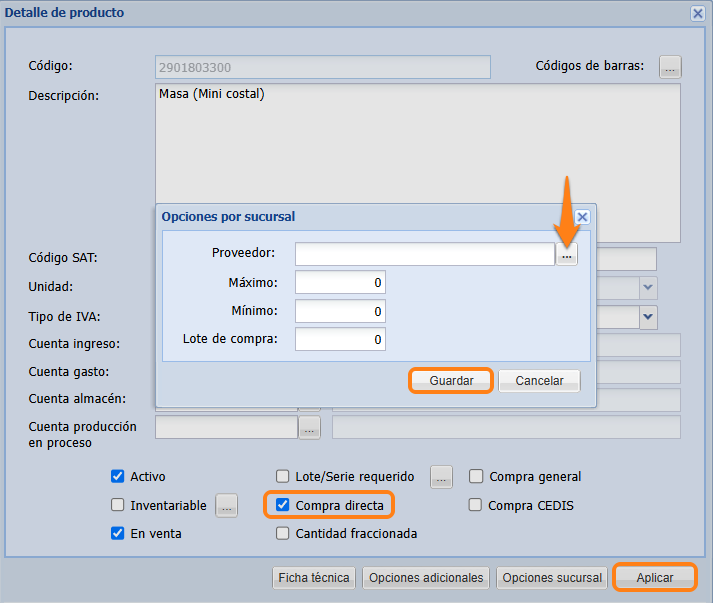This screenshot has width=713, height=603.
Task: Enable the Compra general checkbox
Action: click(x=476, y=477)
